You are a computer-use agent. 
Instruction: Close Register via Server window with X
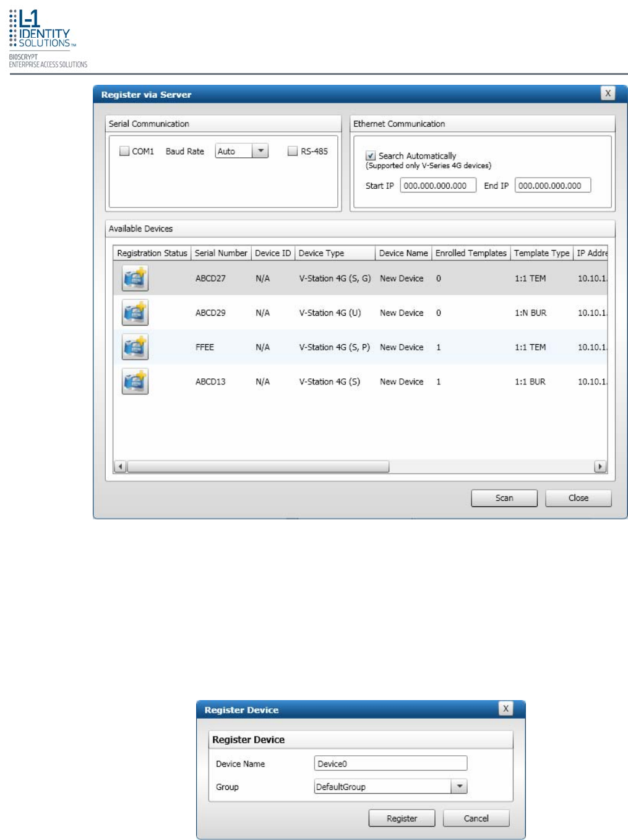608,93
